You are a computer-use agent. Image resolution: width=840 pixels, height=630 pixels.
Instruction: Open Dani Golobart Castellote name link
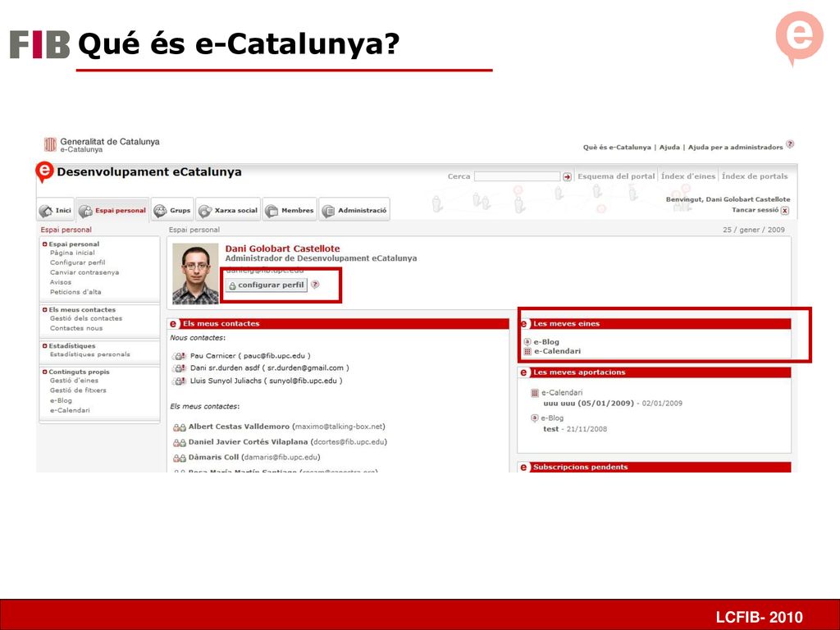click(282, 249)
